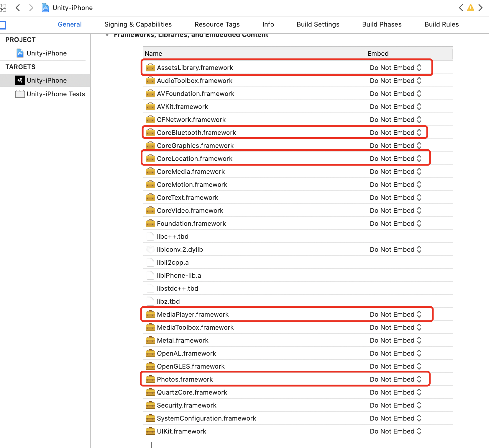This screenshot has height=448, width=489.
Task: Remove selected framework with minus button
Action: tap(166, 444)
